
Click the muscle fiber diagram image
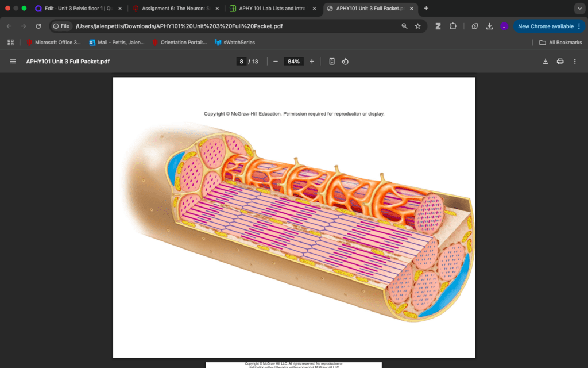click(x=300, y=221)
